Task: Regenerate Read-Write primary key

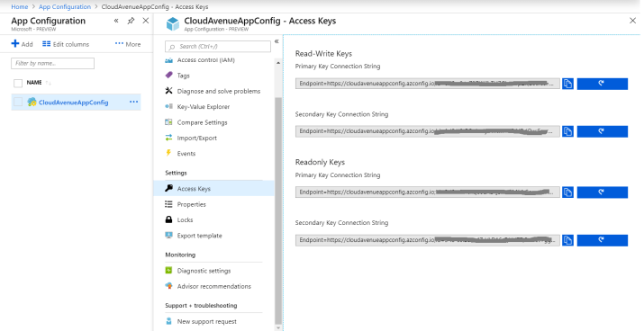Action: [602, 84]
